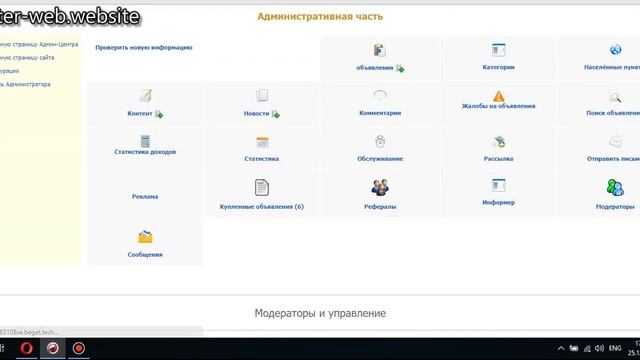
Task: Open the Администратора sidebar link
Action: click(x=24, y=84)
